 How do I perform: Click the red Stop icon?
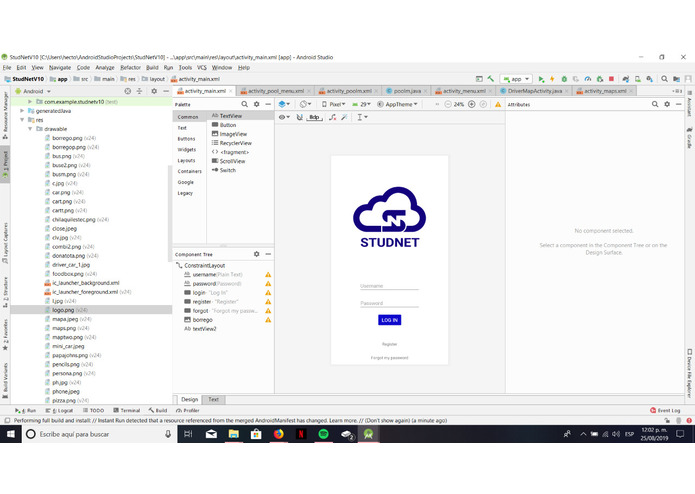click(611, 79)
